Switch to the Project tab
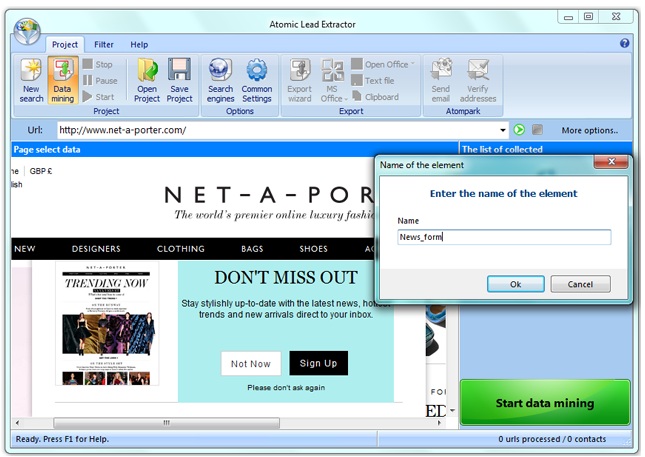This screenshot has height=457, width=645. pos(65,44)
